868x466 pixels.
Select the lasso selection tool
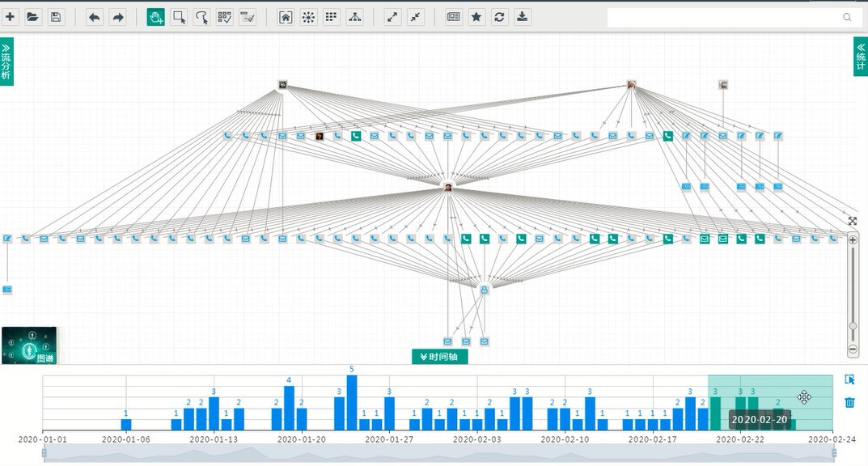(x=201, y=17)
